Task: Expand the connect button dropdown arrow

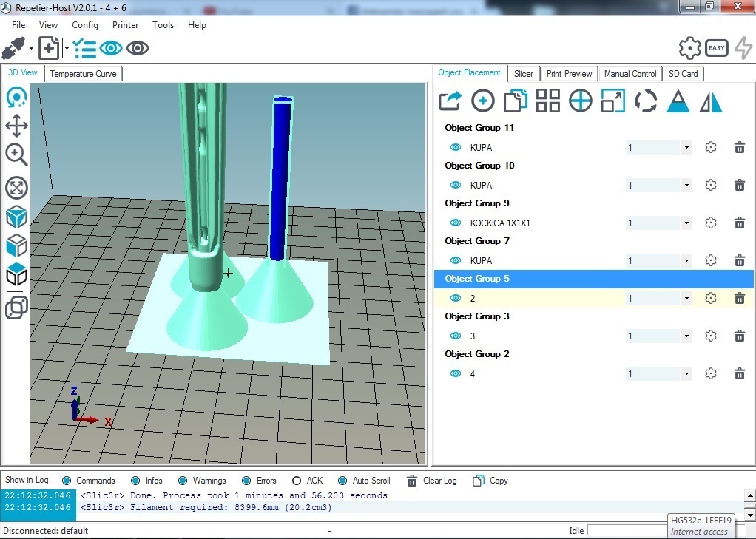Action: pos(31,49)
